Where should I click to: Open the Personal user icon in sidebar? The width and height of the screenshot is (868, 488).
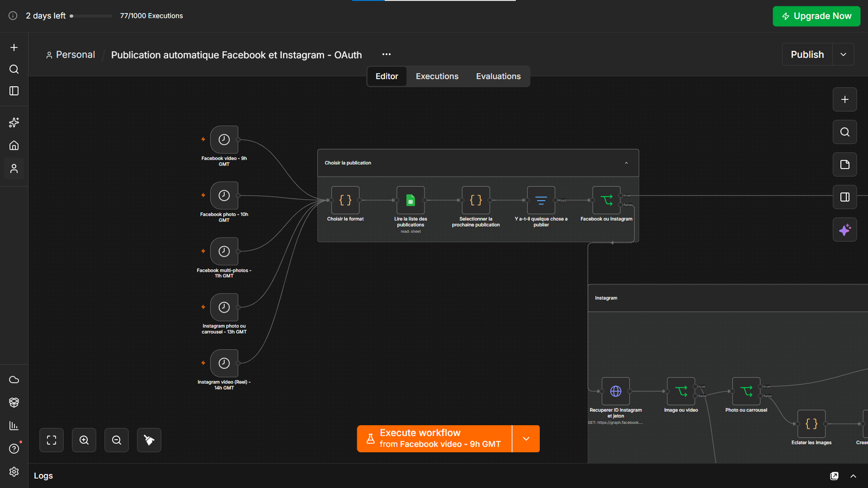point(14,169)
